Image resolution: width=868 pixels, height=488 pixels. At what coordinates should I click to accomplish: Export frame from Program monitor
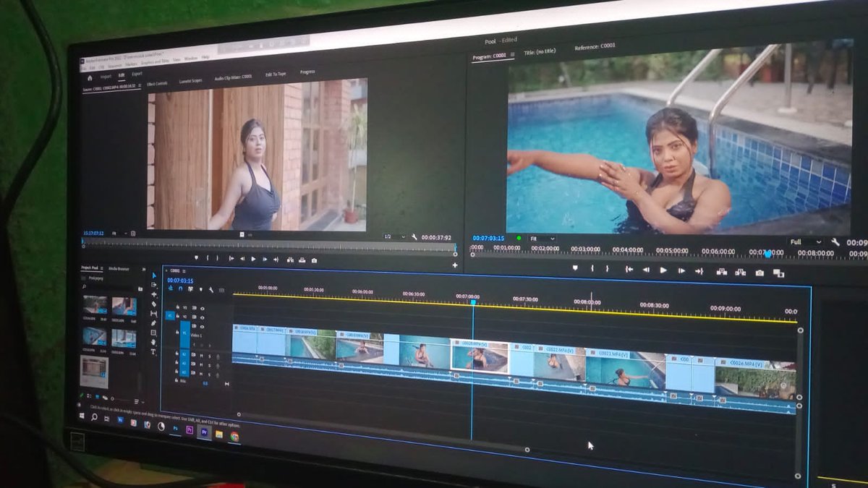tap(759, 273)
